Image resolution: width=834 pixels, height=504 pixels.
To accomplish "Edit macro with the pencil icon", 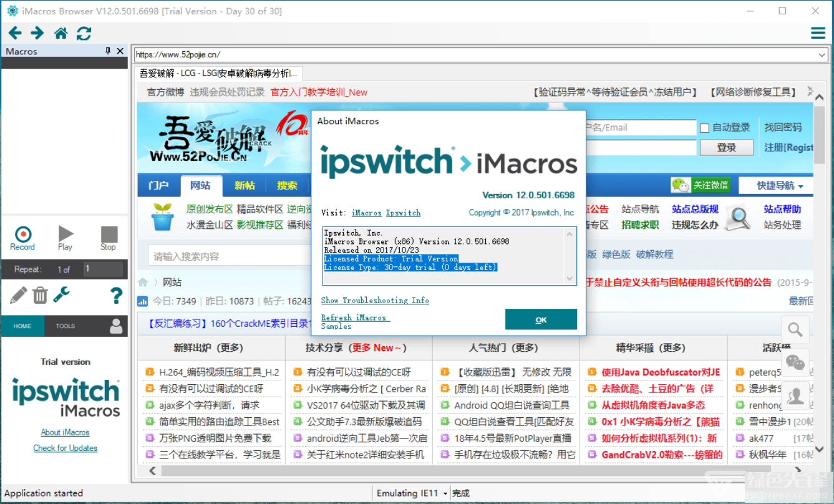I will (x=19, y=294).
